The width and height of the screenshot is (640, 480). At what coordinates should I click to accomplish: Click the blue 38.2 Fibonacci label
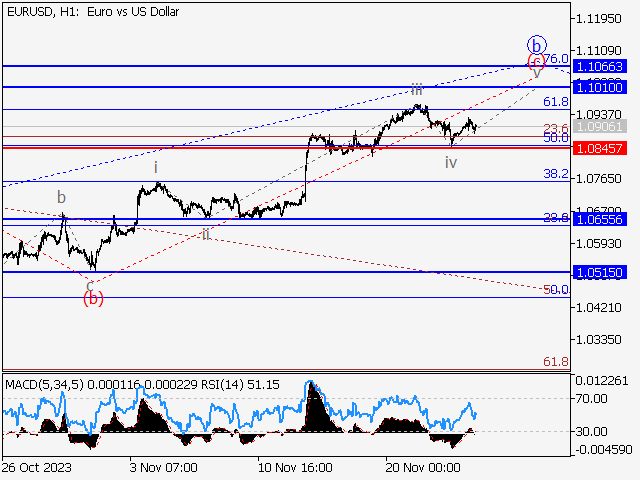click(x=556, y=174)
